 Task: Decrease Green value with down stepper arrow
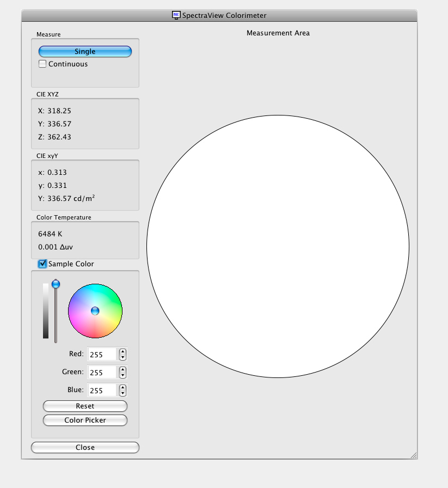point(123,375)
